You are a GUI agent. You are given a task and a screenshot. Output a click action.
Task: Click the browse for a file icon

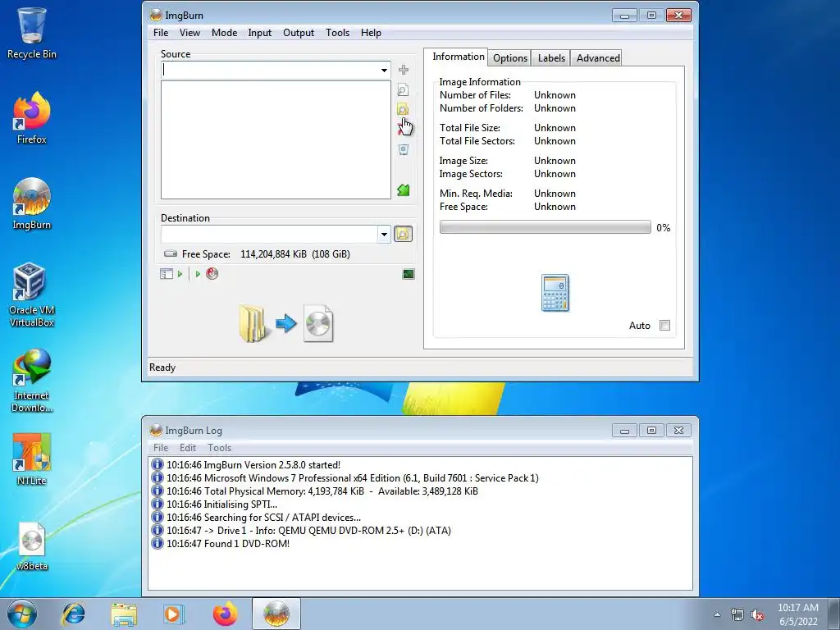point(403,89)
